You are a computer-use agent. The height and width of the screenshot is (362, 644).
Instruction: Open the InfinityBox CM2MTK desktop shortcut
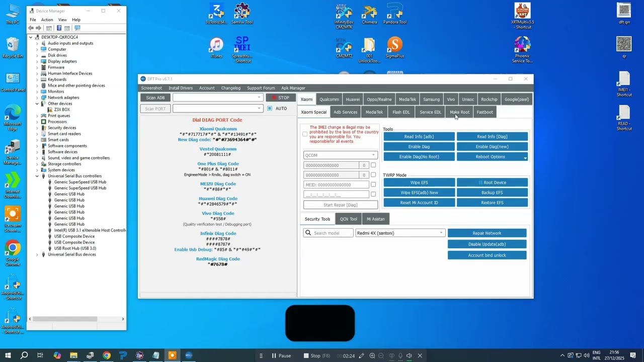click(344, 16)
